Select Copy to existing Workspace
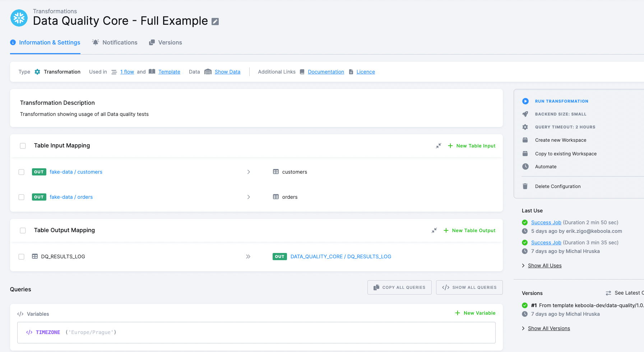Screen dimensions: 644x352 pyautogui.click(x=566, y=154)
